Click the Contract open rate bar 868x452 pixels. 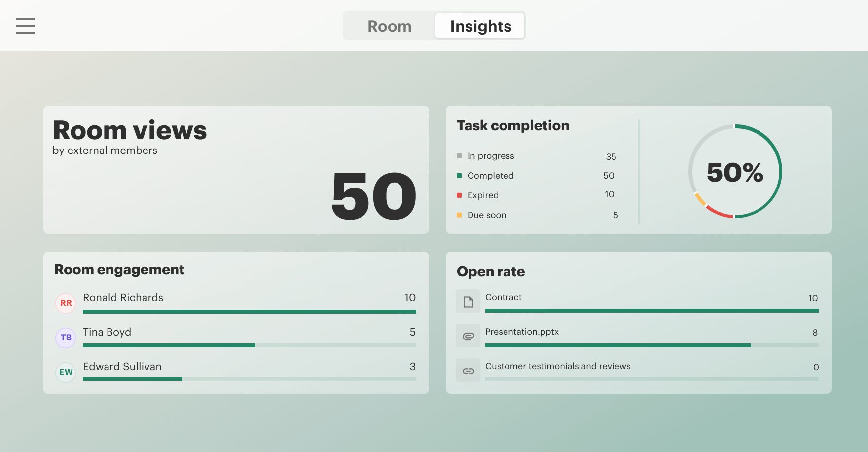(652, 311)
